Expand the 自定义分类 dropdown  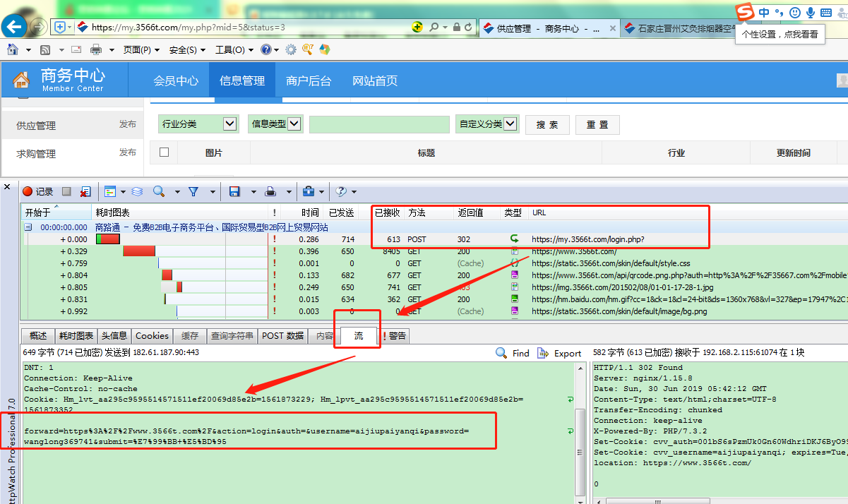511,124
